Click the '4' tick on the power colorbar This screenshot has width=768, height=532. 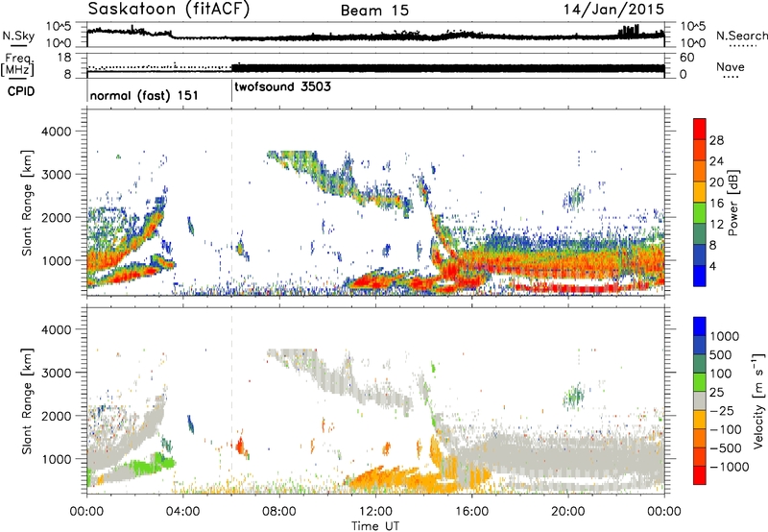click(x=712, y=266)
